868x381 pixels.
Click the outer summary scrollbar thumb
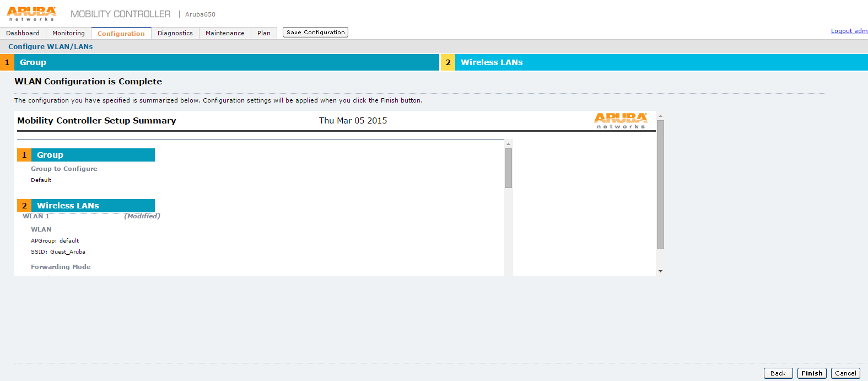click(x=660, y=185)
